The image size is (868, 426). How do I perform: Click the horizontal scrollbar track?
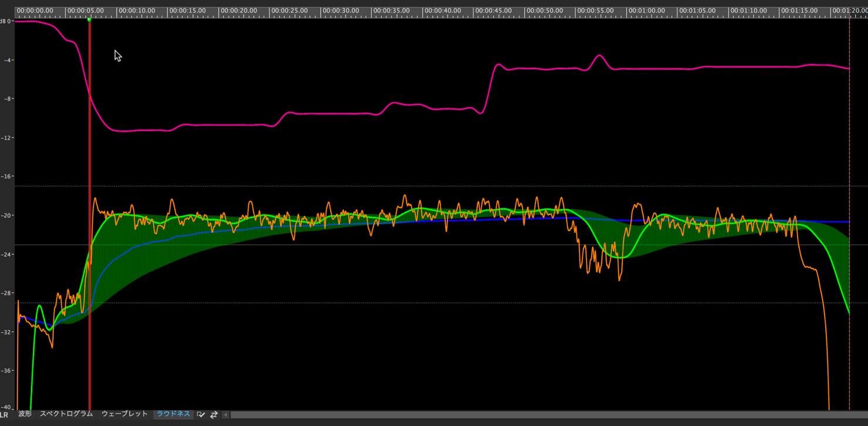coord(548,415)
